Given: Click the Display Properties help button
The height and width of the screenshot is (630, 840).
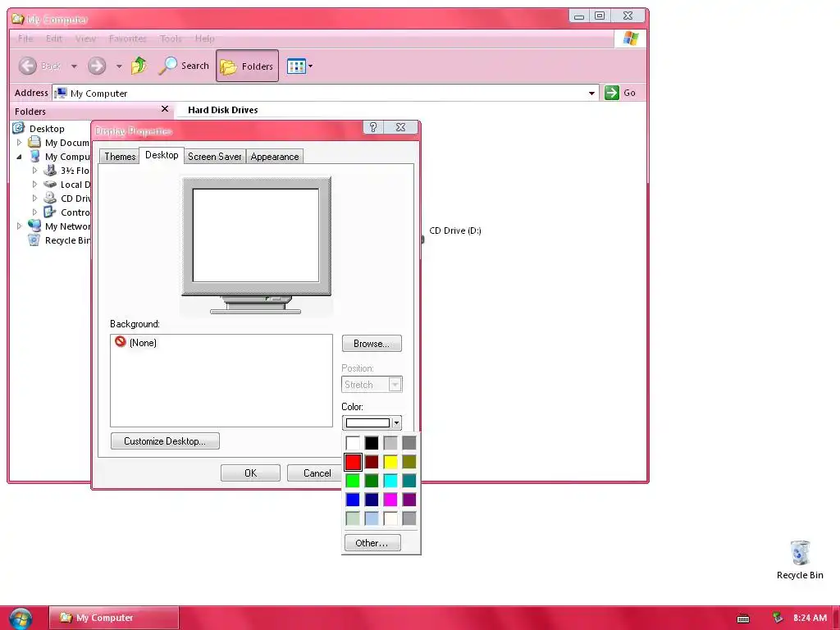Looking at the screenshot, I should tap(373, 127).
